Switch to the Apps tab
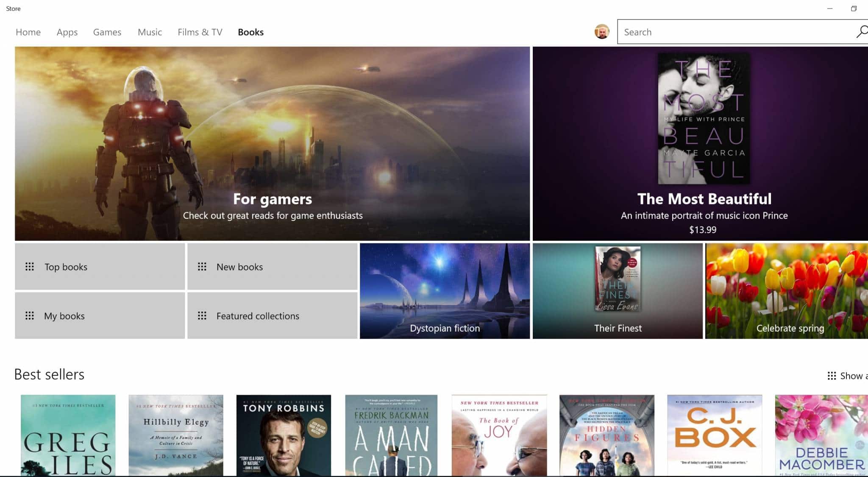868x477 pixels. [67, 32]
